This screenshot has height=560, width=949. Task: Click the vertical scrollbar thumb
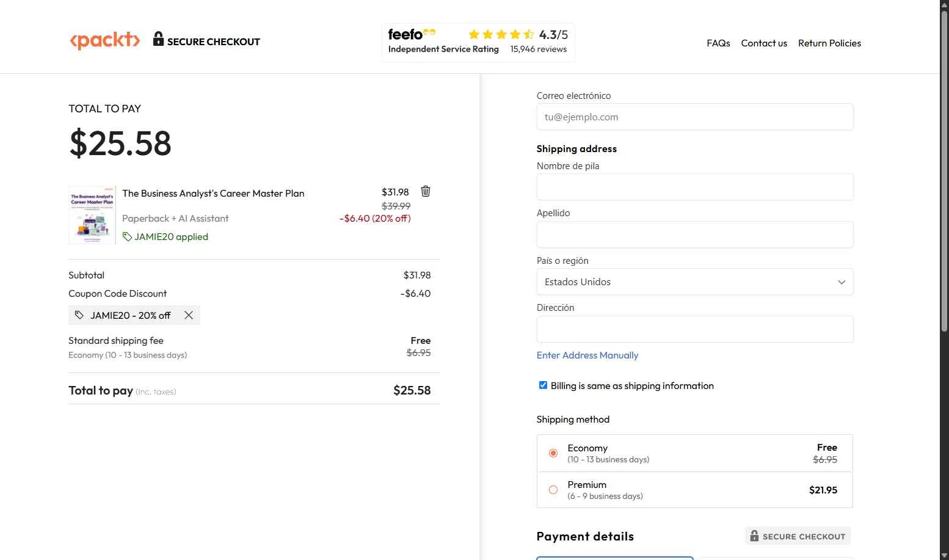tap(944, 171)
